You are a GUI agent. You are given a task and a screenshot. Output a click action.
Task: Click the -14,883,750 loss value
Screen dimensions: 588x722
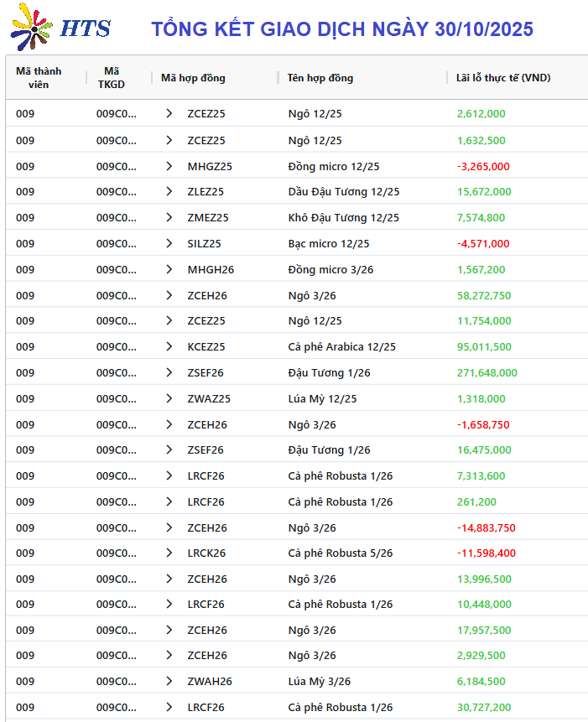click(486, 527)
